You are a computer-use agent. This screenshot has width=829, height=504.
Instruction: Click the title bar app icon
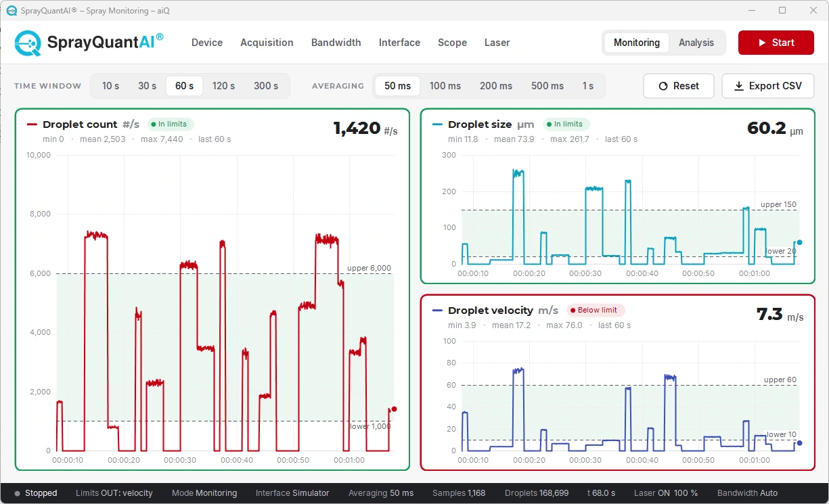click(12, 10)
